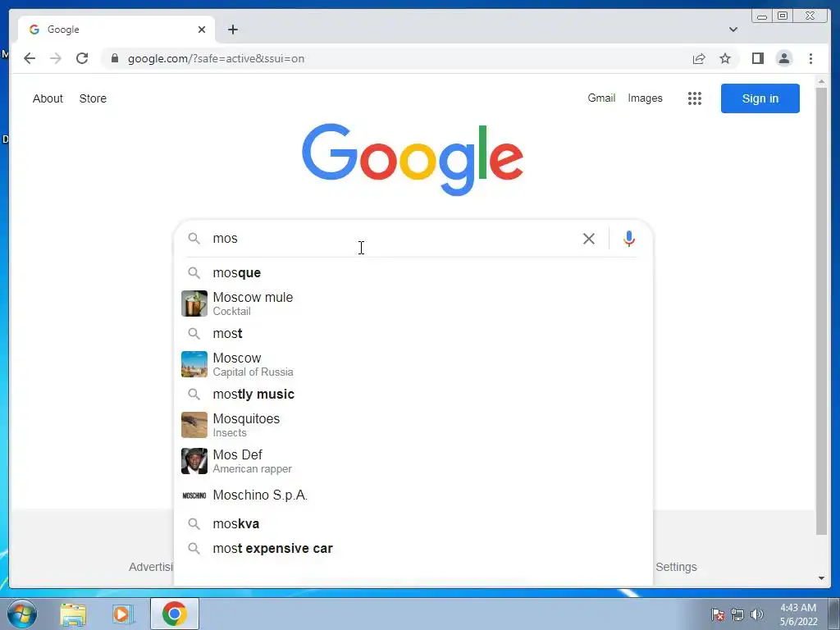Click the taskbar clock showing 4:43 AM
The image size is (840, 630).
[x=797, y=614]
